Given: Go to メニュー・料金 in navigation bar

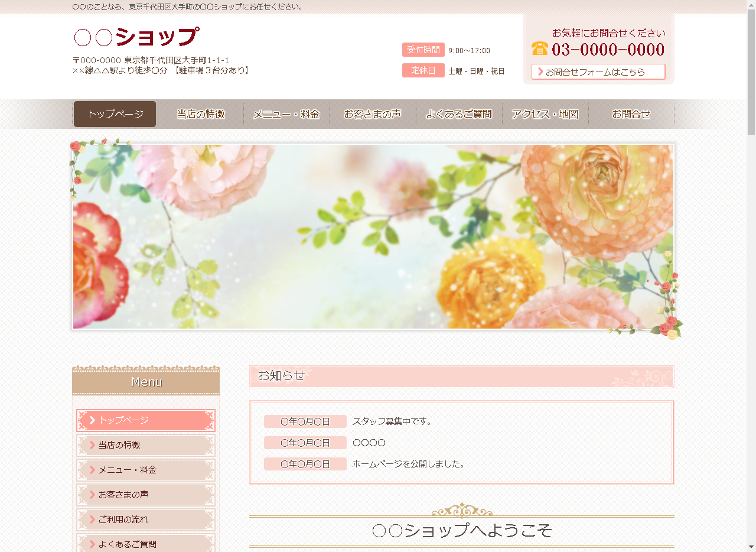Looking at the screenshot, I should coord(286,114).
